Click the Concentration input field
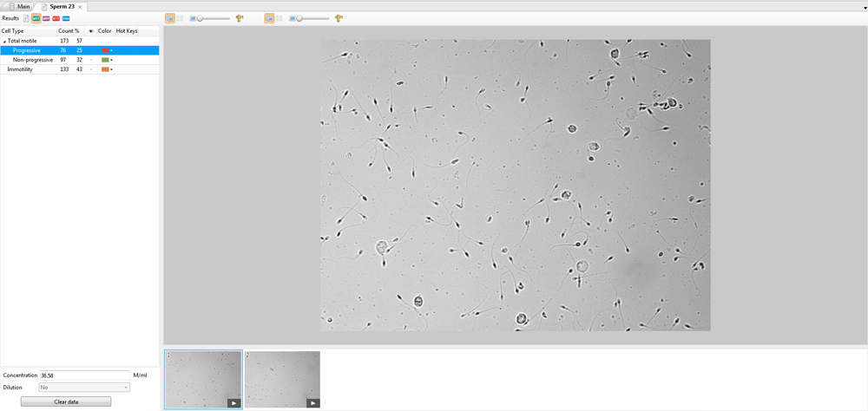This screenshot has width=868, height=411. (84, 375)
